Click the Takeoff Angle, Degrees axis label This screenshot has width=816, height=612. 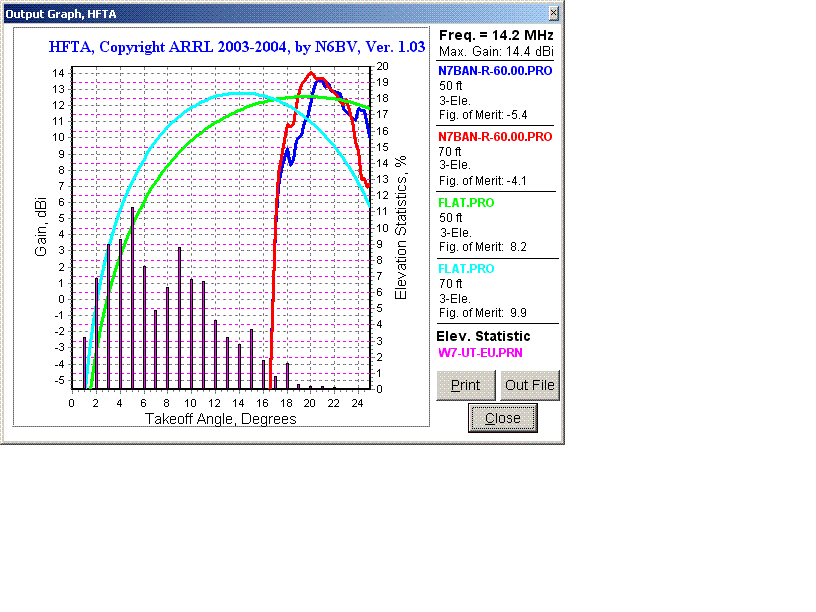[220, 419]
